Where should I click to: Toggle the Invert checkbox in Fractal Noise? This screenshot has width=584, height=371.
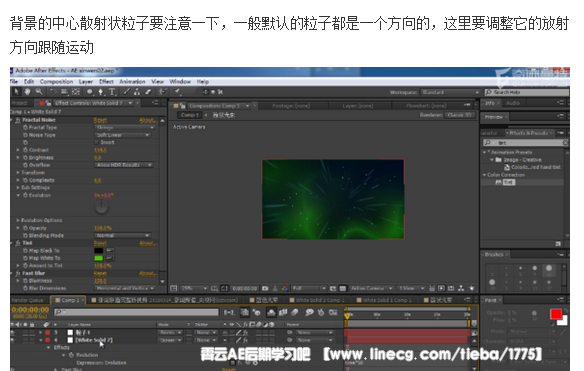(96, 142)
